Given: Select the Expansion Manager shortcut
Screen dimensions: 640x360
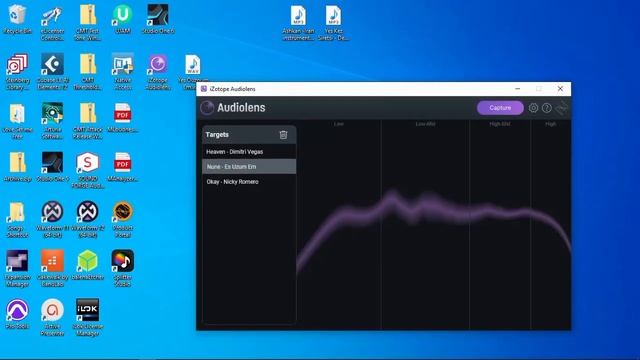Looking at the screenshot, I should pos(17,269).
